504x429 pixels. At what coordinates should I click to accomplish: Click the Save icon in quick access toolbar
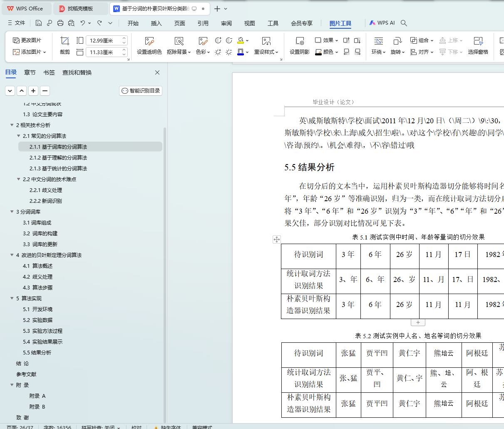39,23
